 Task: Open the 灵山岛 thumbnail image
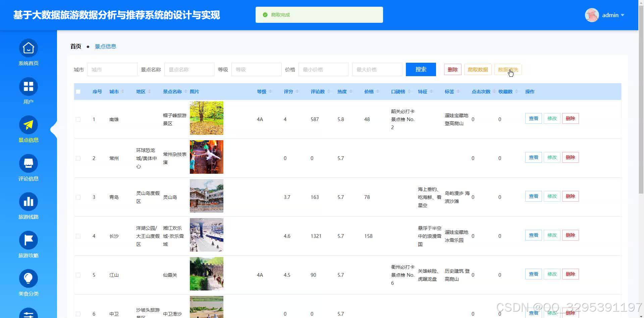click(207, 196)
